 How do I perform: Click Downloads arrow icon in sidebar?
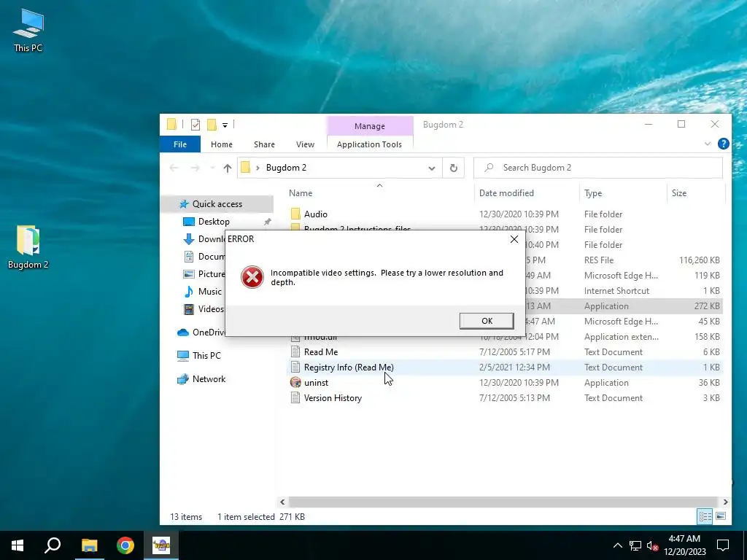[189, 239]
